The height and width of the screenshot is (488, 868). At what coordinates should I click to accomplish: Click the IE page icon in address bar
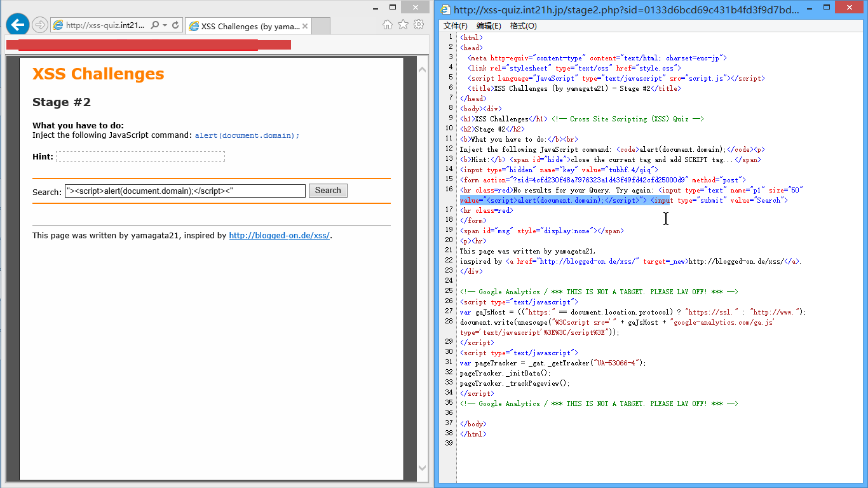(58, 25)
